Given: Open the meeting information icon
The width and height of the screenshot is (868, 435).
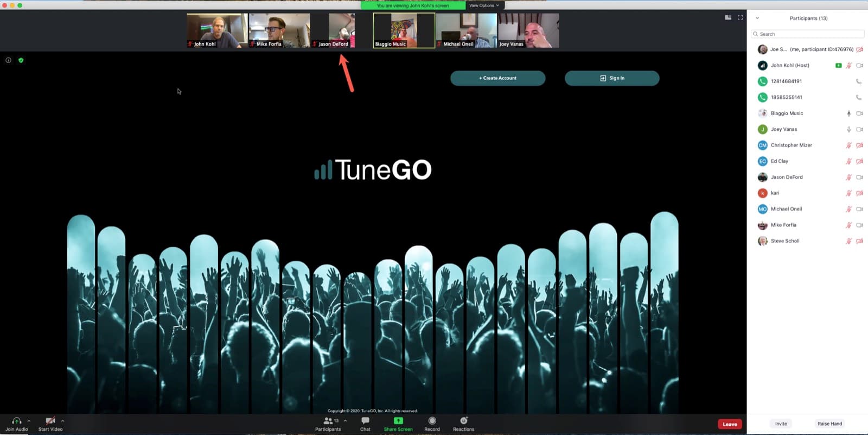Looking at the screenshot, I should click(8, 60).
